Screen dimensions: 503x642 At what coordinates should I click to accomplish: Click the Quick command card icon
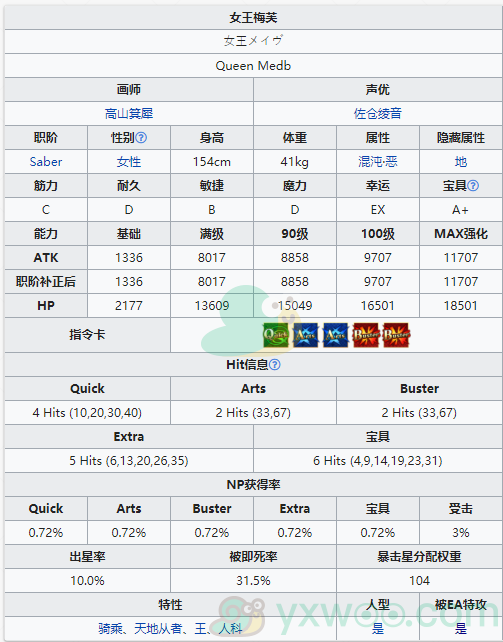(276, 335)
